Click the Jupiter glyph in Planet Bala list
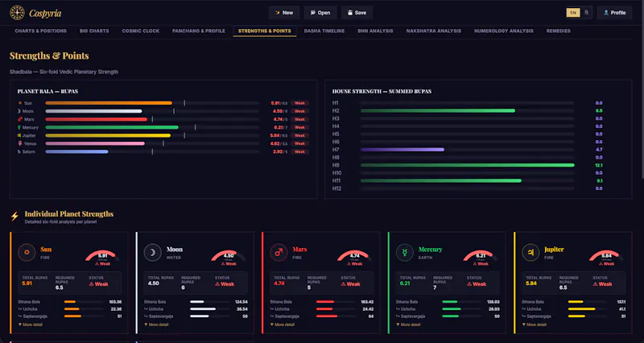644x343 pixels. point(19,135)
